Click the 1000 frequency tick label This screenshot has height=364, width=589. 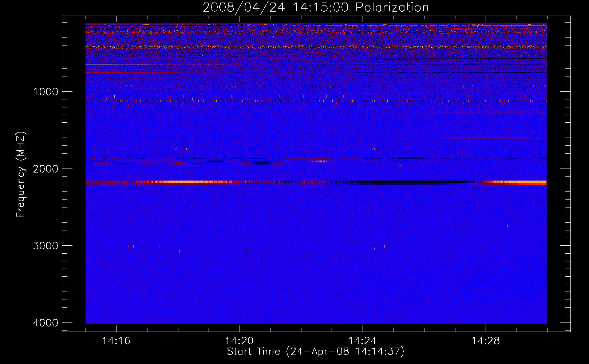point(46,92)
